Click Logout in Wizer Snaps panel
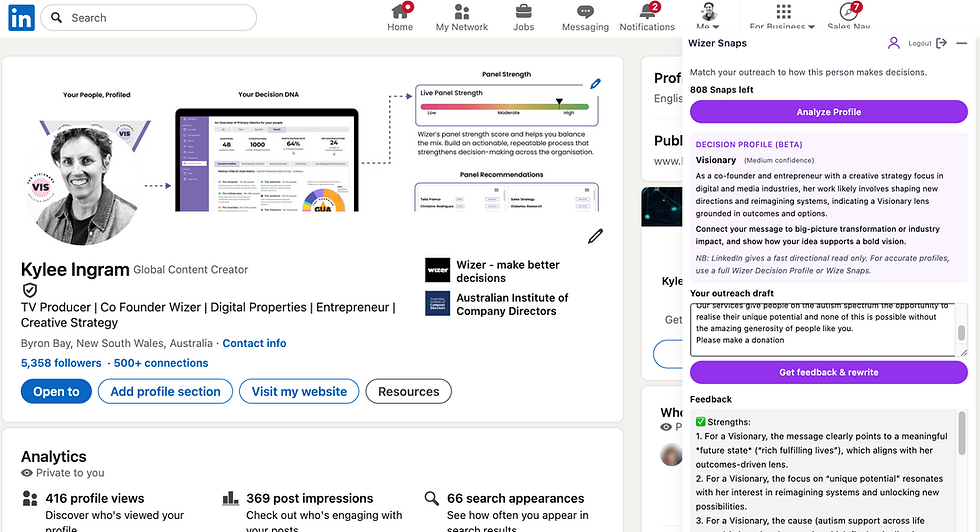The image size is (980, 532). [919, 43]
